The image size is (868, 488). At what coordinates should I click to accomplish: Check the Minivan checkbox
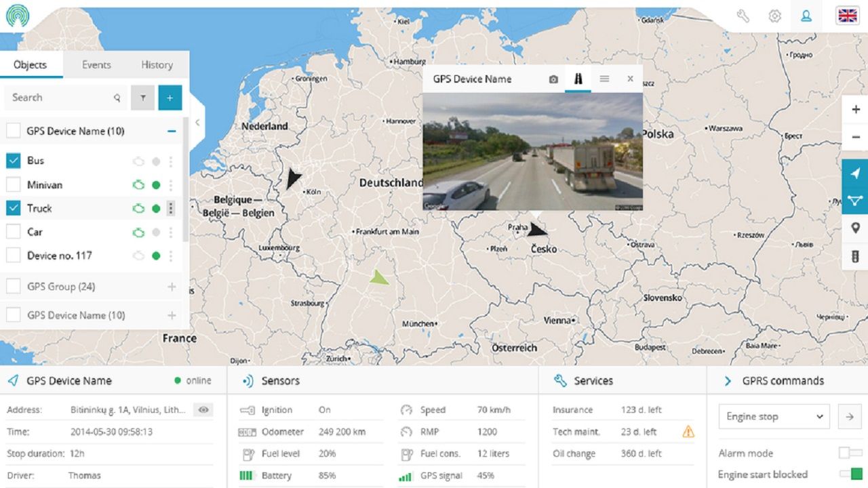tap(13, 184)
